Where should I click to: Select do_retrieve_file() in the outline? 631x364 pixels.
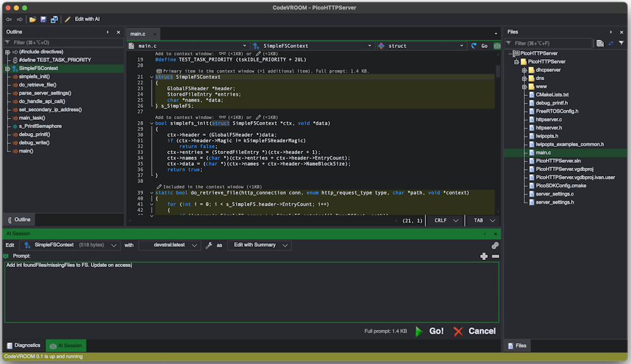pyautogui.click(x=38, y=85)
